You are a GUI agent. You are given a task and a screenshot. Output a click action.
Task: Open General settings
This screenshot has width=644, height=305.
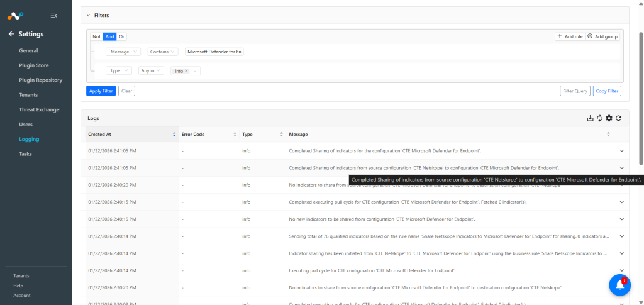point(28,50)
